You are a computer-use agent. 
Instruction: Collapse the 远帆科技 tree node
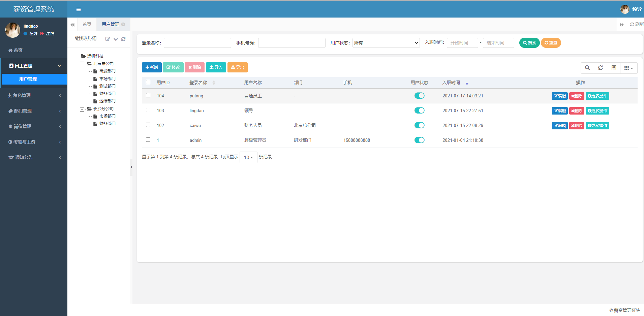[77, 56]
